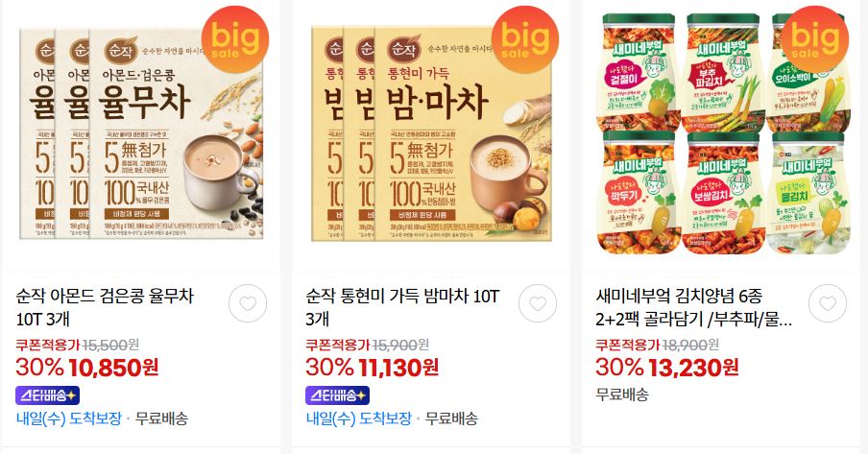The height and width of the screenshot is (454, 868).
Task: Click 내일(수) 도착보장 under 율무차 listing
Action: [69, 418]
